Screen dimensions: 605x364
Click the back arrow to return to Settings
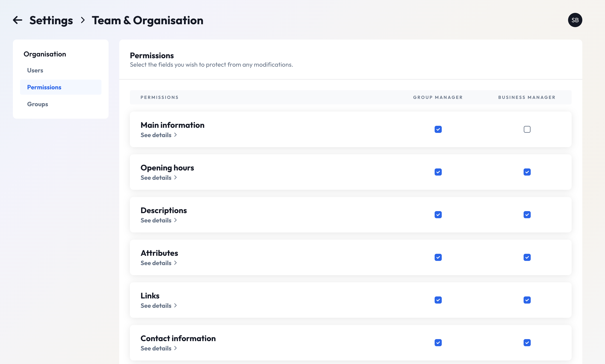coord(17,20)
